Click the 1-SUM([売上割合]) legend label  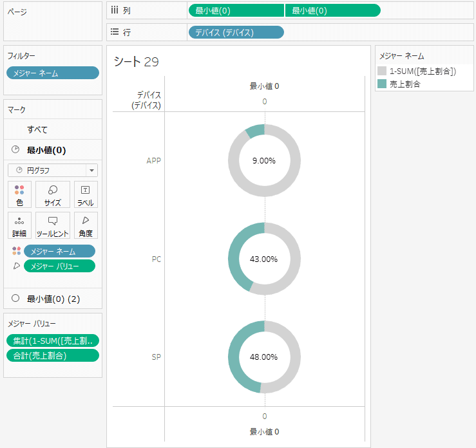tap(423, 71)
